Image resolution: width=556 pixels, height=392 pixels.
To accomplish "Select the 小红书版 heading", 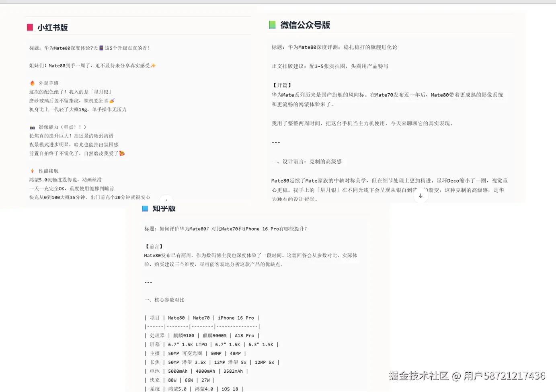I will click(x=53, y=27).
